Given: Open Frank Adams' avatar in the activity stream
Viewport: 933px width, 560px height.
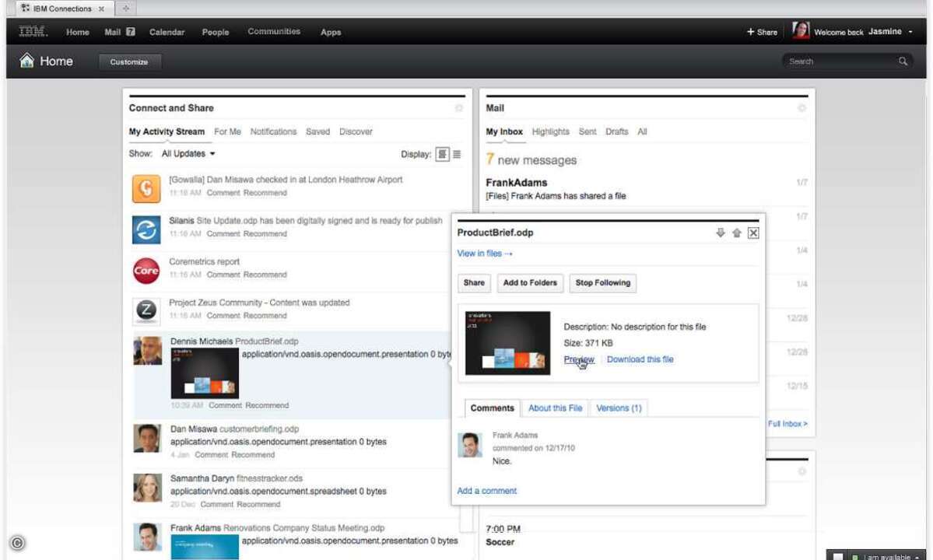Looking at the screenshot, I should pyautogui.click(x=148, y=537).
